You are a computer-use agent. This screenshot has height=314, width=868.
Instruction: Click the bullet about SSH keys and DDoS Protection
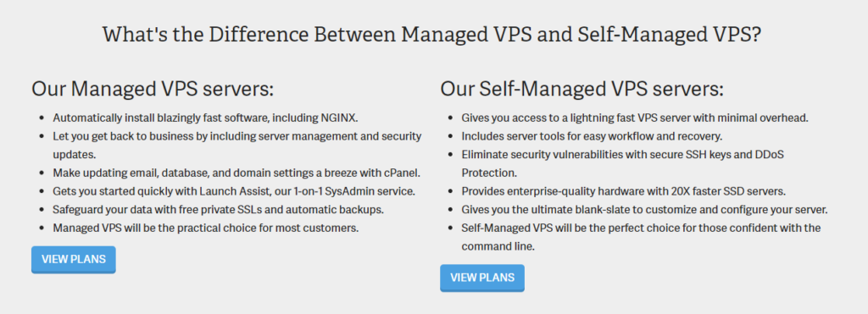[x=623, y=163]
